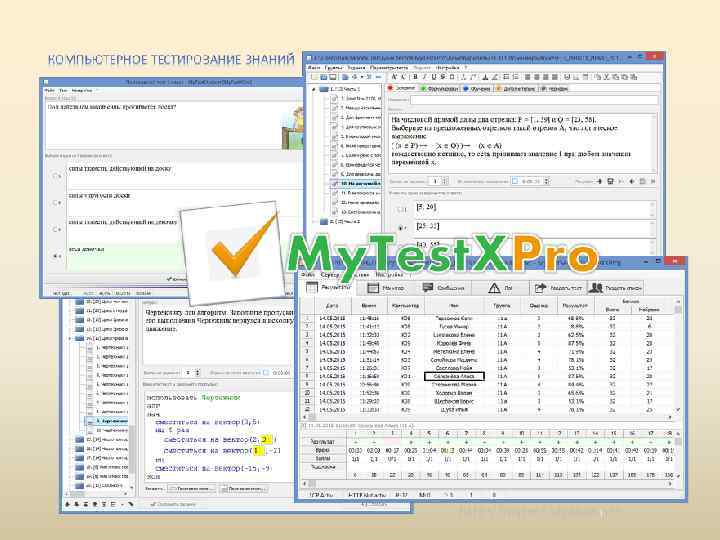Click the speech bubble Сообщения icon
This screenshot has width=720, height=540.
point(428,288)
